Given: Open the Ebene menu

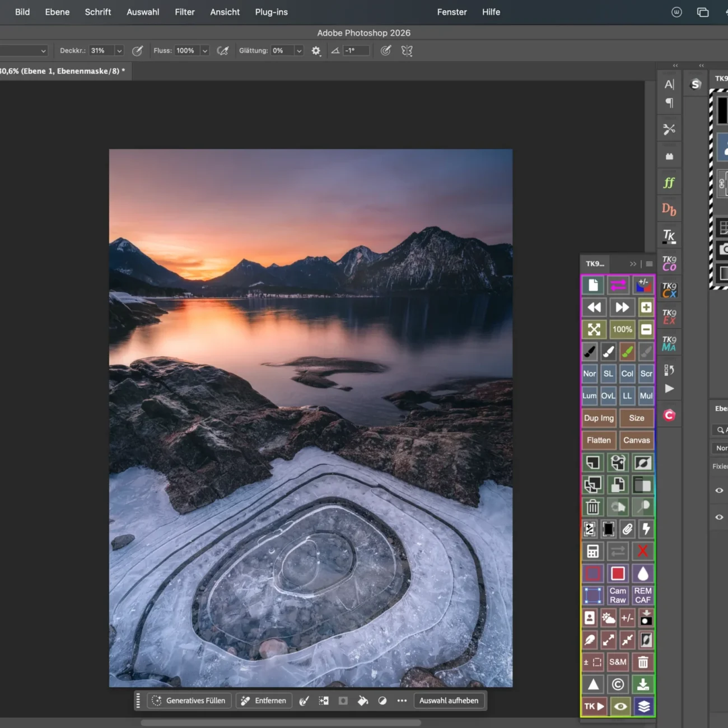Looking at the screenshot, I should [57, 12].
